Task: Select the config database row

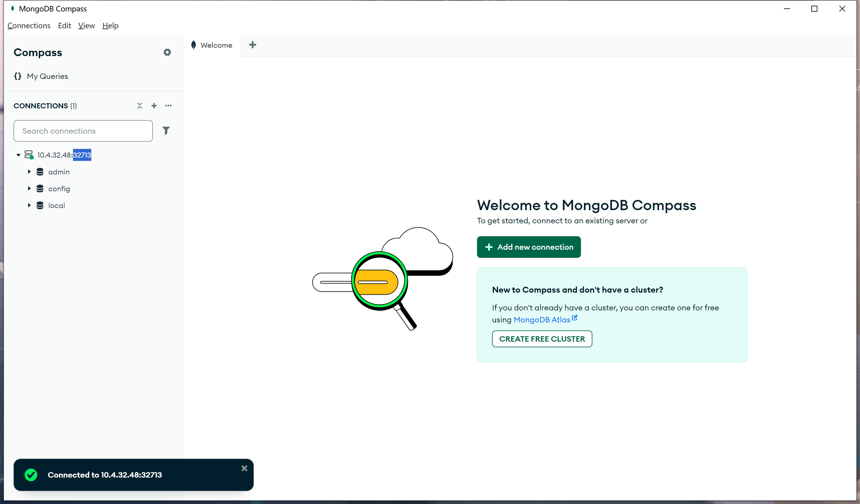Action: click(94, 188)
